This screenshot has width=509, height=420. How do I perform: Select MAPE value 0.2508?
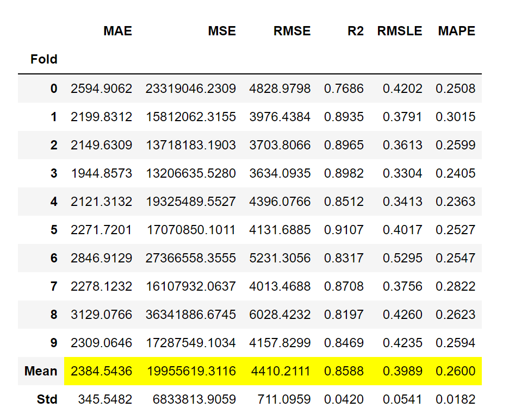456,89
